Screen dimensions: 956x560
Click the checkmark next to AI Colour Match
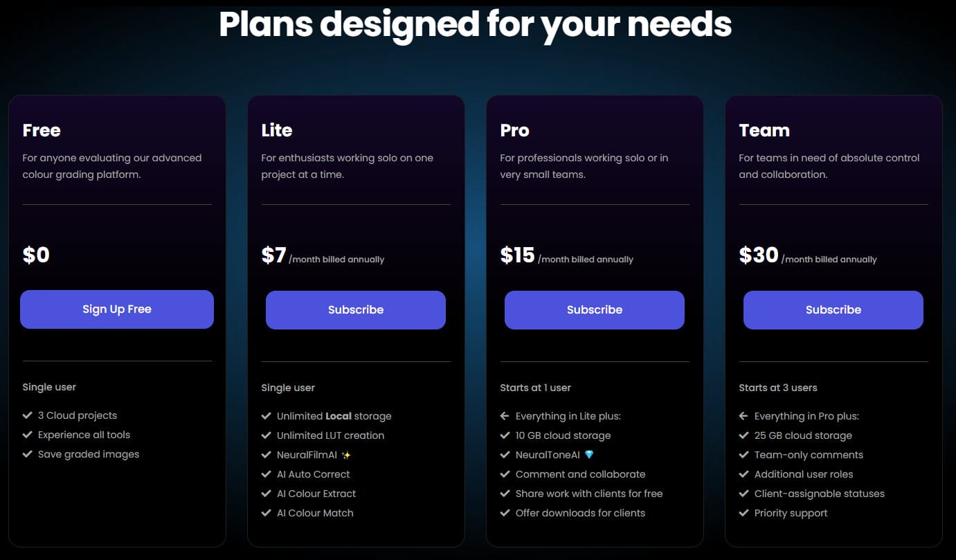[267, 513]
